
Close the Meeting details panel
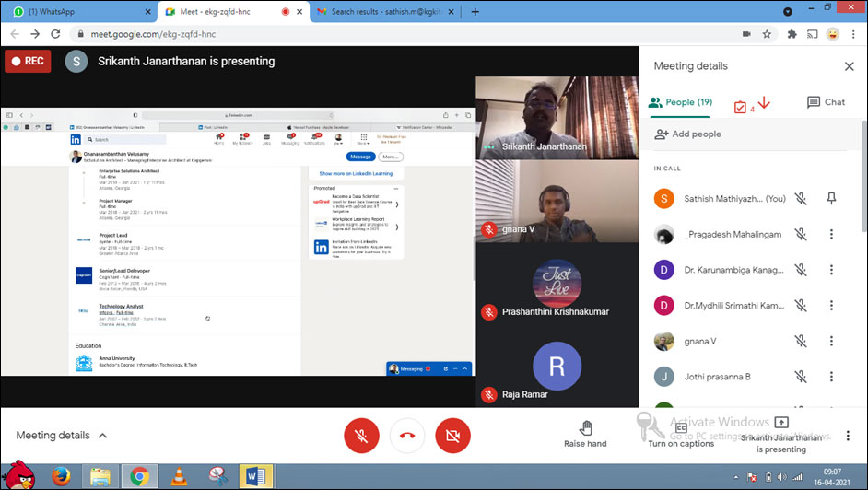pos(849,66)
